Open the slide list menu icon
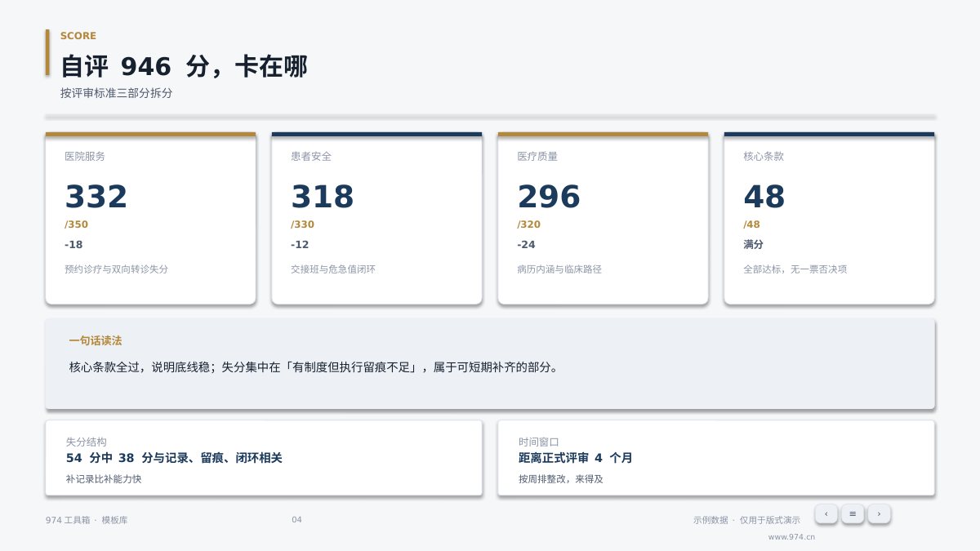 (853, 513)
